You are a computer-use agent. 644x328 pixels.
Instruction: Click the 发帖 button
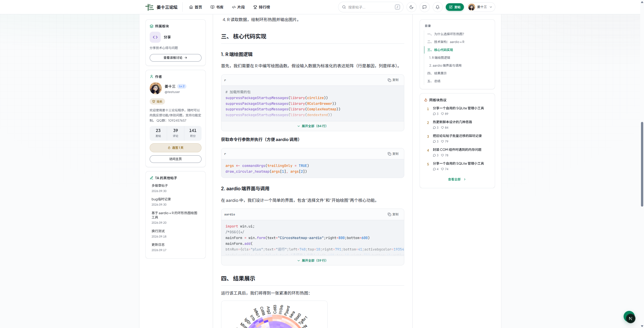coord(455,7)
